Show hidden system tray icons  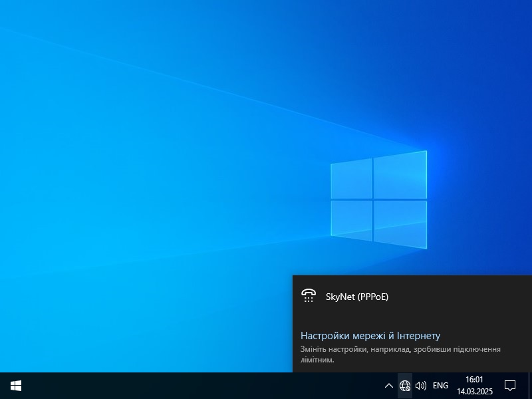(389, 386)
